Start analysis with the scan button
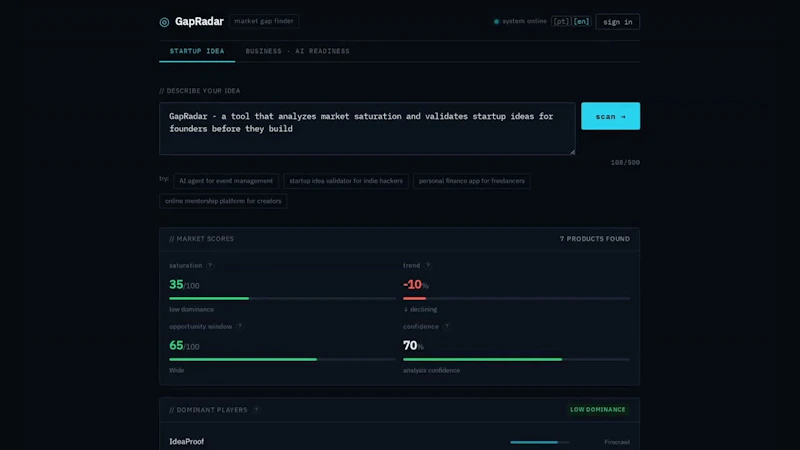Viewport: 800px width, 450px height. [610, 116]
